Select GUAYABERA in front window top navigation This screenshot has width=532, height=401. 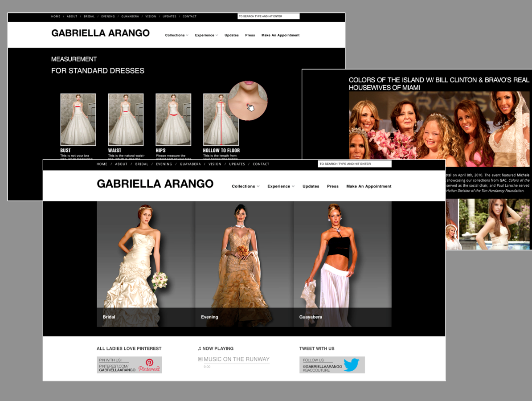tap(190, 164)
